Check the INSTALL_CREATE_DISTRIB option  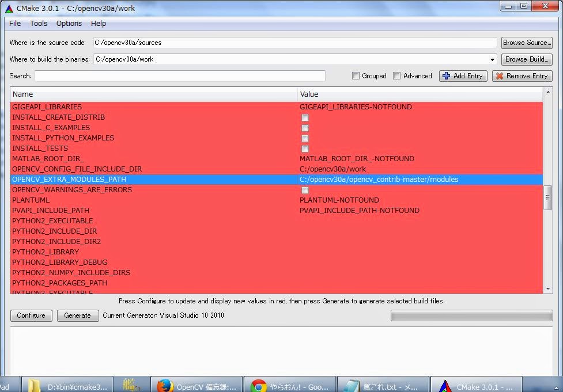(x=305, y=117)
